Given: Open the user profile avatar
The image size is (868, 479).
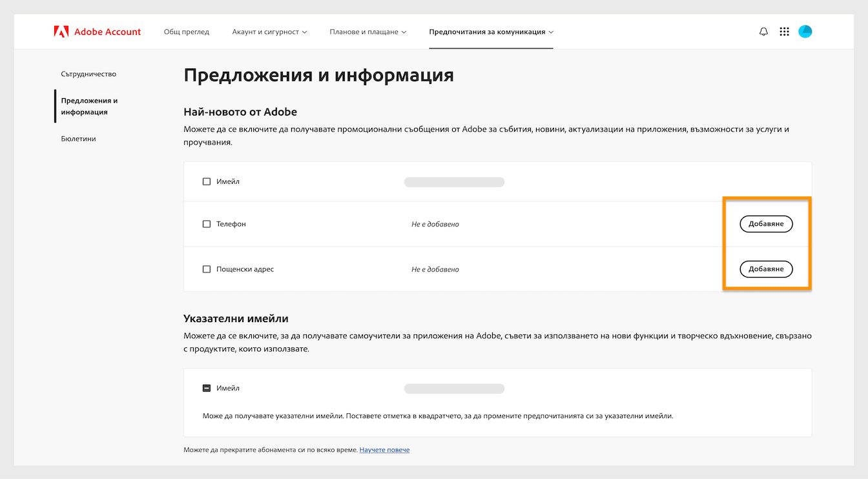Looking at the screenshot, I should click(805, 32).
